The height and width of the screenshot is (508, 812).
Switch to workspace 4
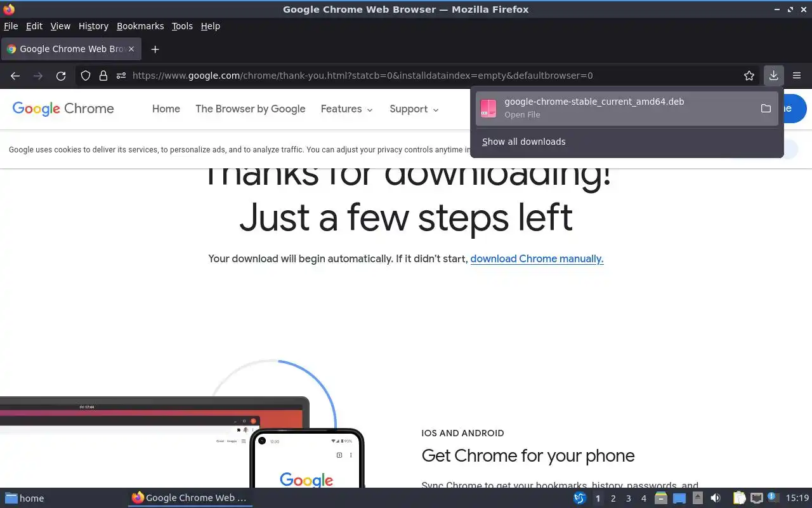click(x=644, y=498)
